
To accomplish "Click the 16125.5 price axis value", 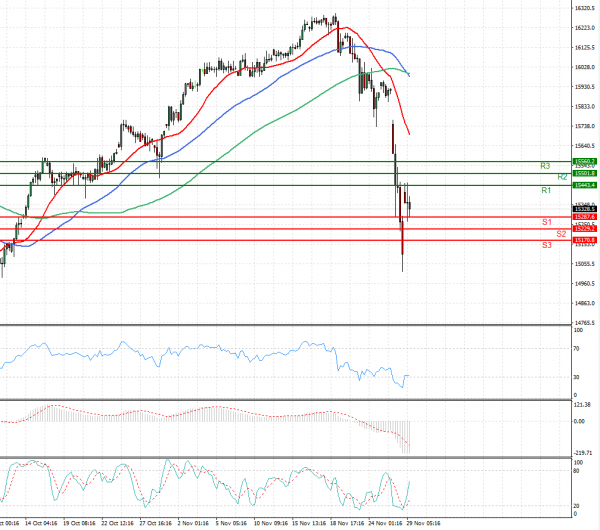I will click(585, 47).
